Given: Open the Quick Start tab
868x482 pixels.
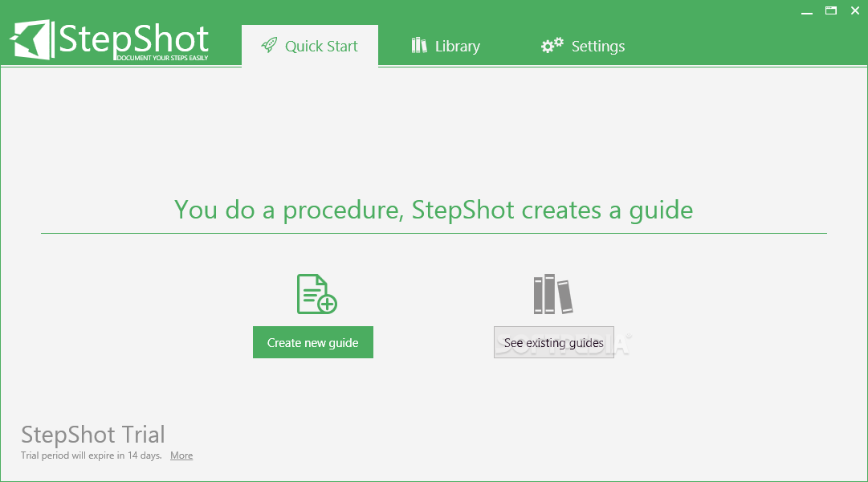Looking at the screenshot, I should pyautogui.click(x=310, y=46).
